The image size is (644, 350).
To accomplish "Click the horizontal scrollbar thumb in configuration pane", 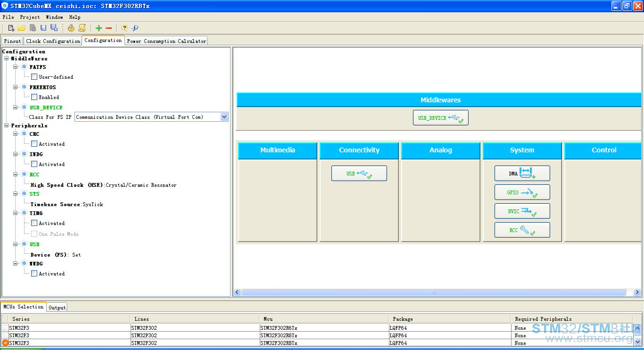I will point(434,292).
